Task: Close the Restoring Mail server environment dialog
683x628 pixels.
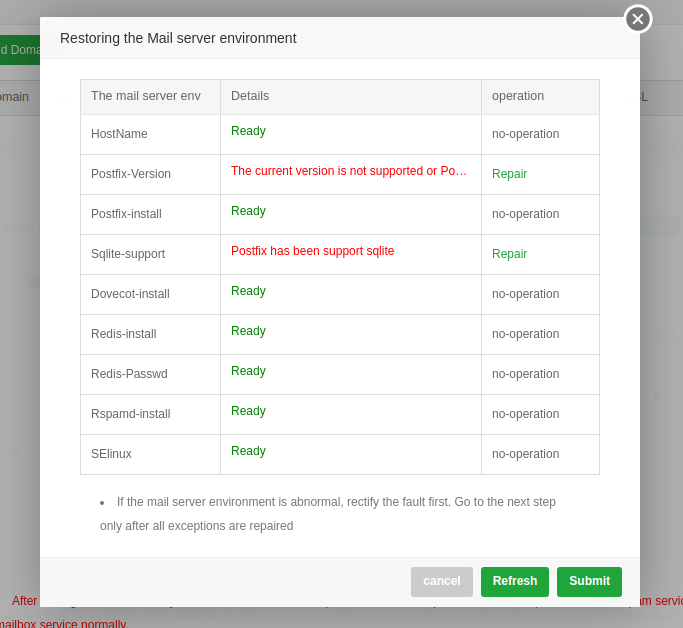Action: click(638, 19)
